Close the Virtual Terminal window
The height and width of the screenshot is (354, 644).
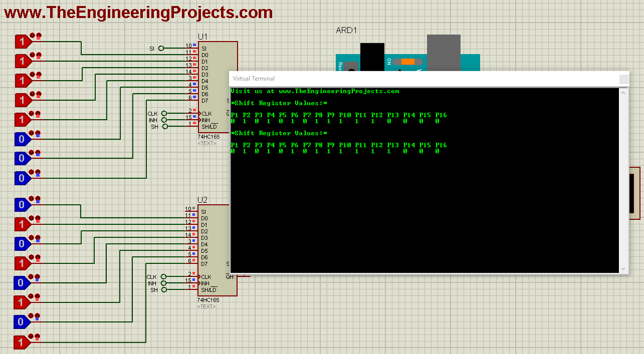pos(623,79)
